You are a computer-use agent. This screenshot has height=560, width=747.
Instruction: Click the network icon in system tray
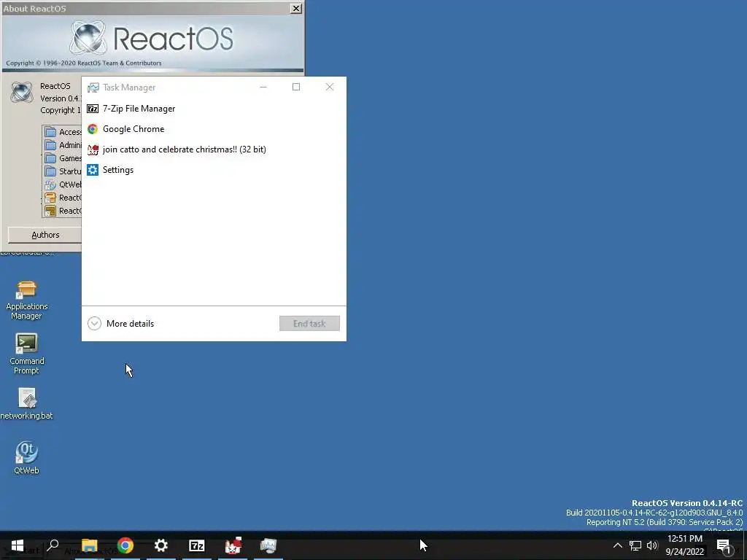pyautogui.click(x=635, y=545)
